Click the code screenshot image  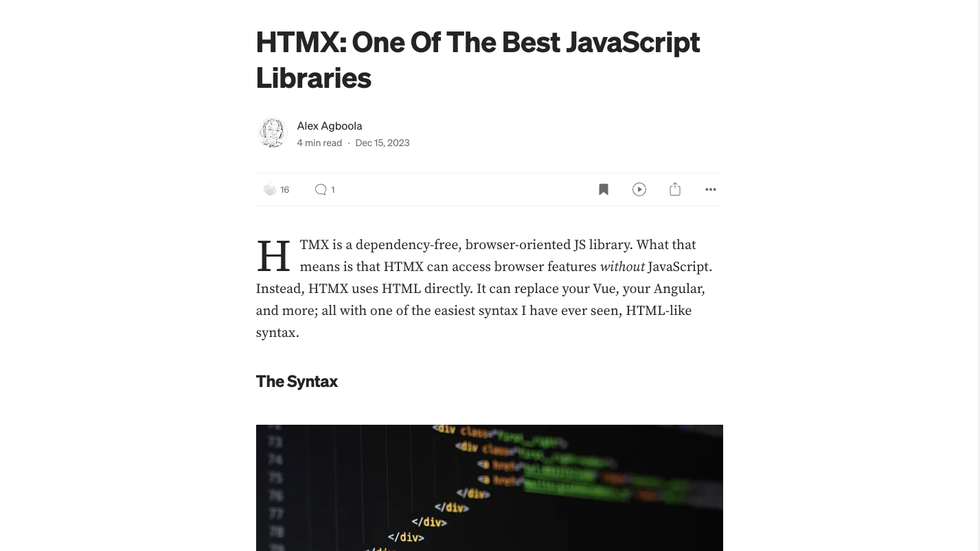(489, 488)
